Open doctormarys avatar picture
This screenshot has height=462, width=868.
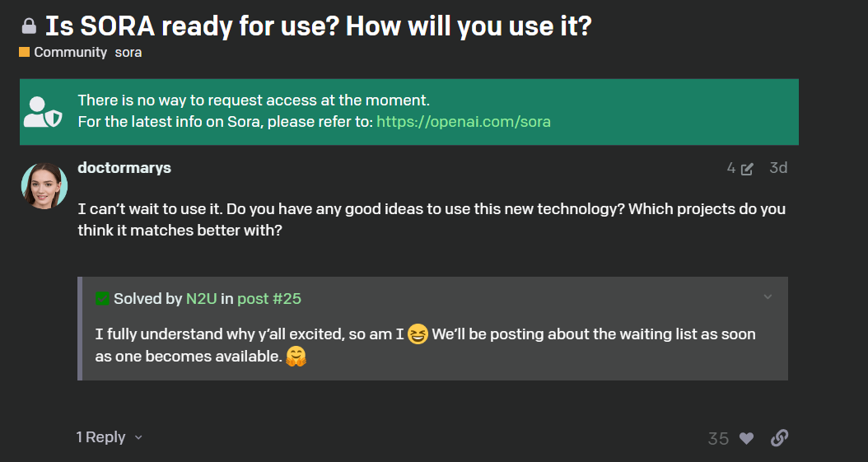(44, 186)
